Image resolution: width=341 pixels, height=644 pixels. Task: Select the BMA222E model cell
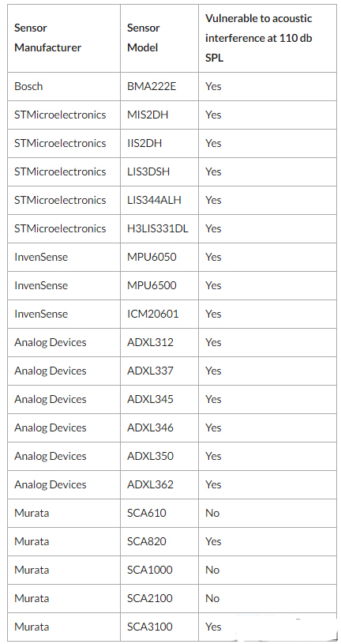pos(152,86)
